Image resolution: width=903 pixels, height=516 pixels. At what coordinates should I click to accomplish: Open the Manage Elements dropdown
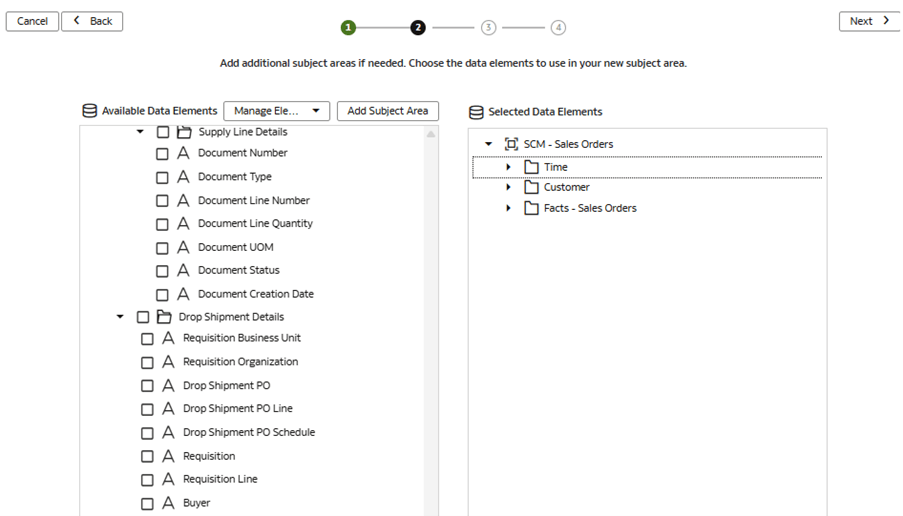coord(276,111)
